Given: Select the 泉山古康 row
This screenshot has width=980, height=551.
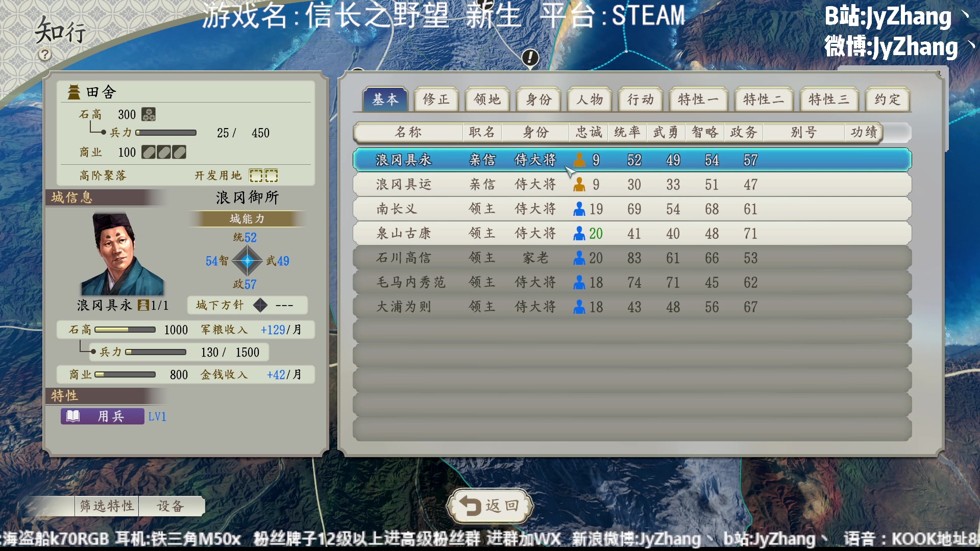Looking at the screenshot, I should [x=632, y=234].
